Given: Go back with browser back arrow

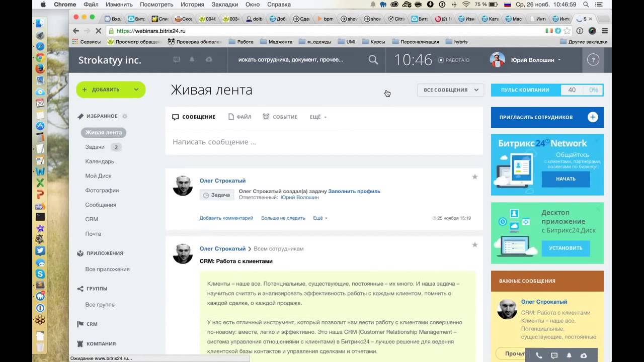Looking at the screenshot, I should coord(76,31).
